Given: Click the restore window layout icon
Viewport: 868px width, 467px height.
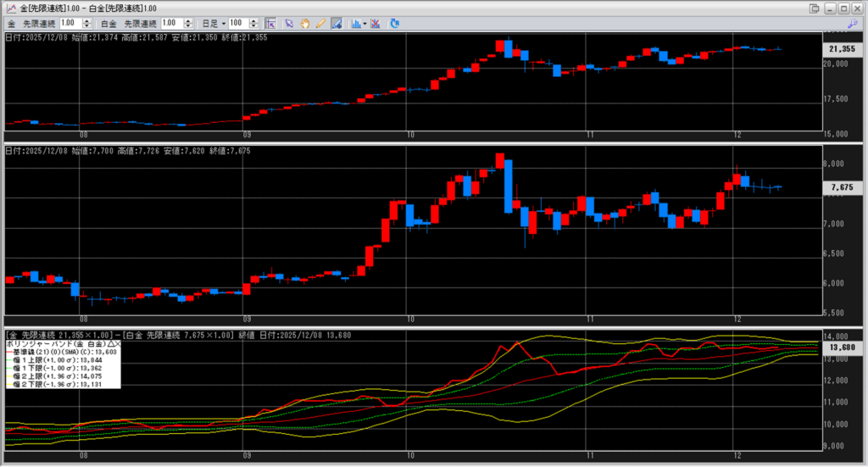Looking at the screenshot, I should pos(814,8).
